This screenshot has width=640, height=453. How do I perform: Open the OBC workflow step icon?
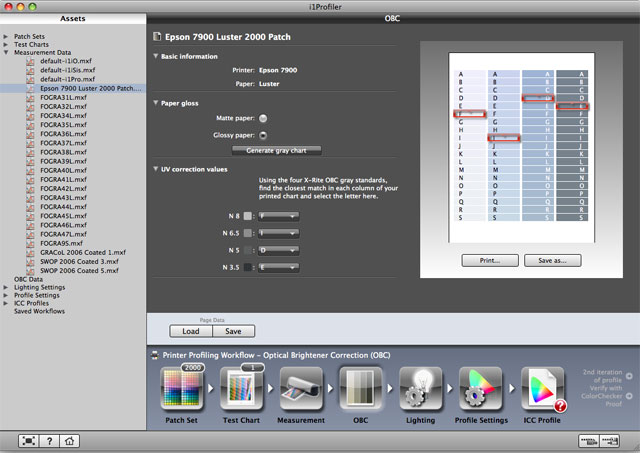[x=361, y=388]
